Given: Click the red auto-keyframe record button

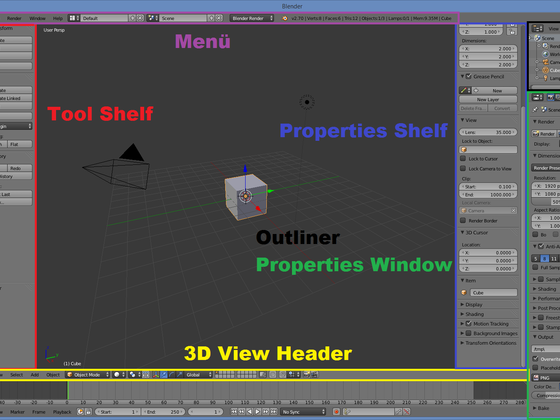Looking at the screenshot, I should point(336,412).
